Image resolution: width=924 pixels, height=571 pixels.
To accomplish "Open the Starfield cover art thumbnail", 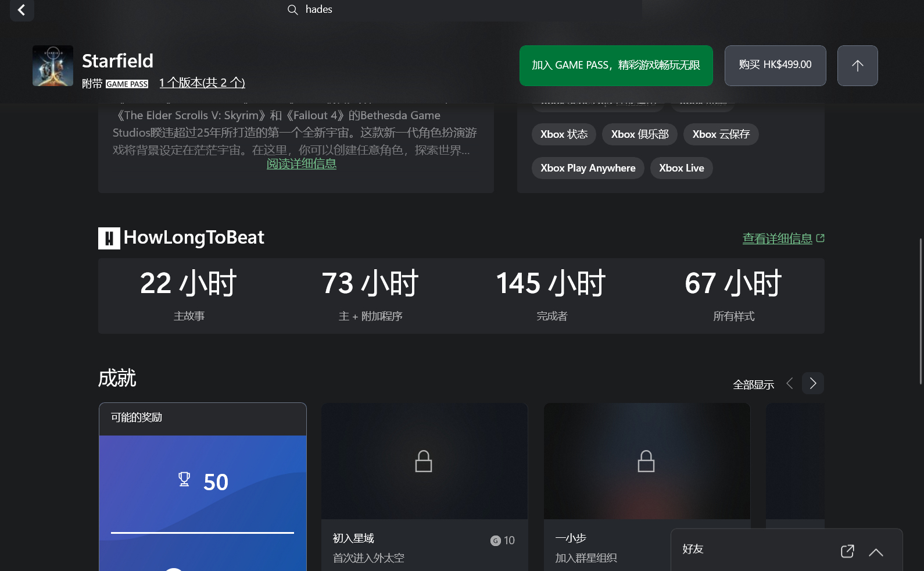I will (53, 66).
